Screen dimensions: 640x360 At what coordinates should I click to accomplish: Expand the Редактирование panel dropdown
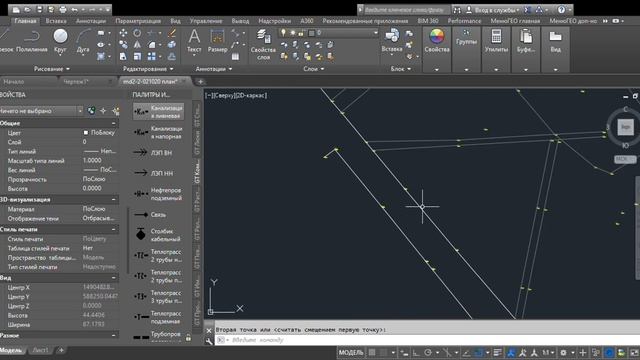(x=148, y=69)
